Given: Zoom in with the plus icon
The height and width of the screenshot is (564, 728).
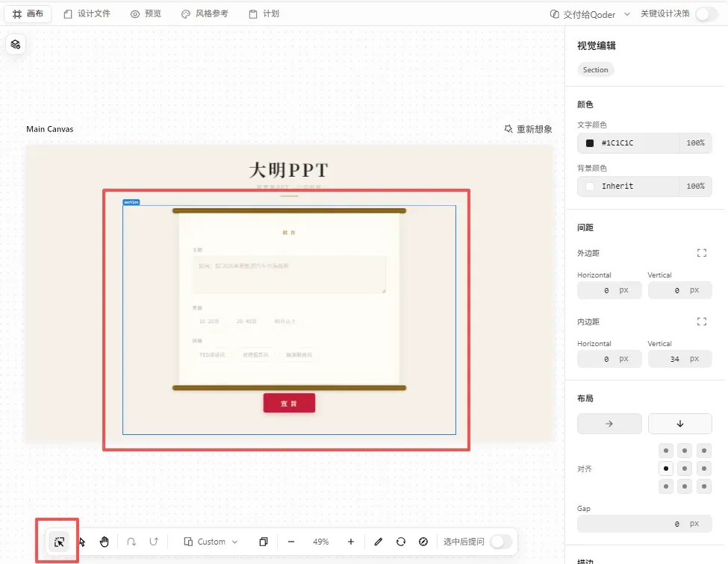Looking at the screenshot, I should (x=350, y=542).
